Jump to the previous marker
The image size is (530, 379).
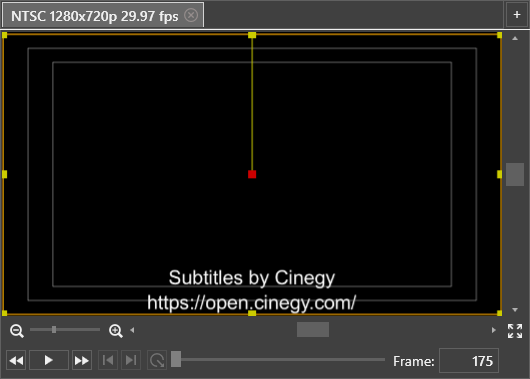point(108,360)
